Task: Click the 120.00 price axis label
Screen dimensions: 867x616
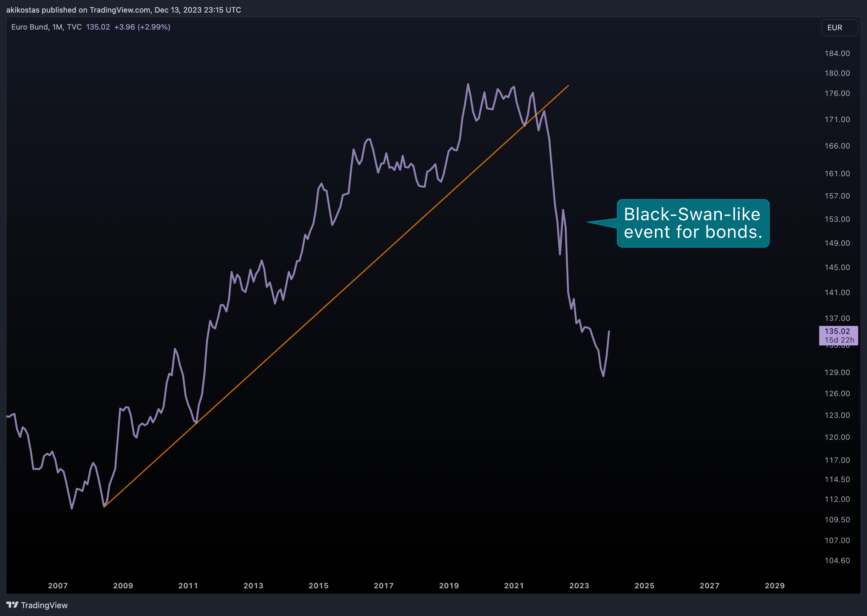Action: pyautogui.click(x=837, y=437)
